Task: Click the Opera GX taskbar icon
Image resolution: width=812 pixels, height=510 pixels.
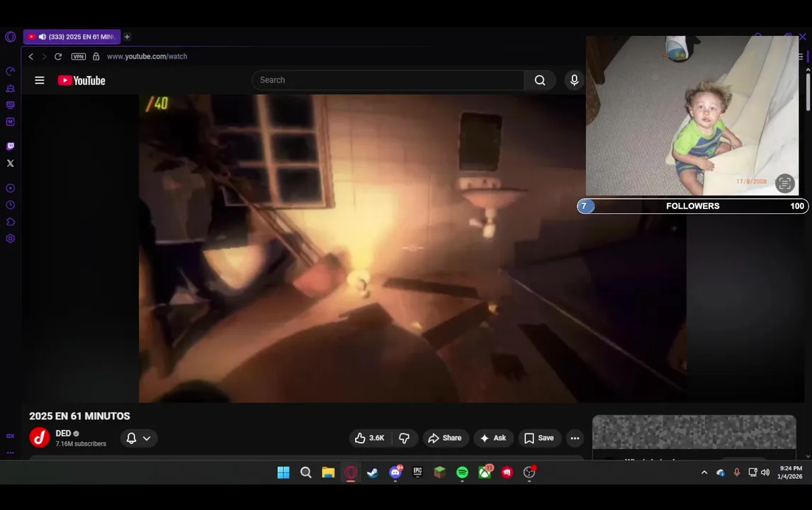Action: click(x=351, y=472)
